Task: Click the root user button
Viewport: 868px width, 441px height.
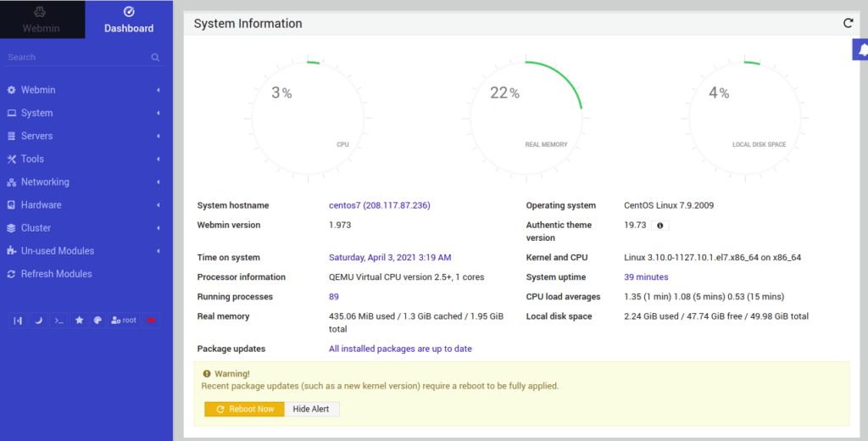Action: coord(124,321)
